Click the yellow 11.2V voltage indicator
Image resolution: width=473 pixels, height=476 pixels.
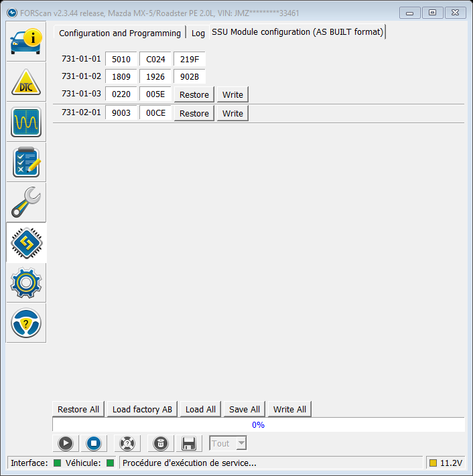click(x=433, y=463)
